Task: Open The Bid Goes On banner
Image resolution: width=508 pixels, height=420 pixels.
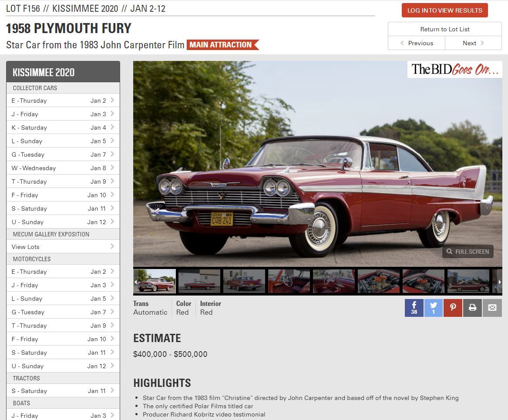Action: click(454, 69)
